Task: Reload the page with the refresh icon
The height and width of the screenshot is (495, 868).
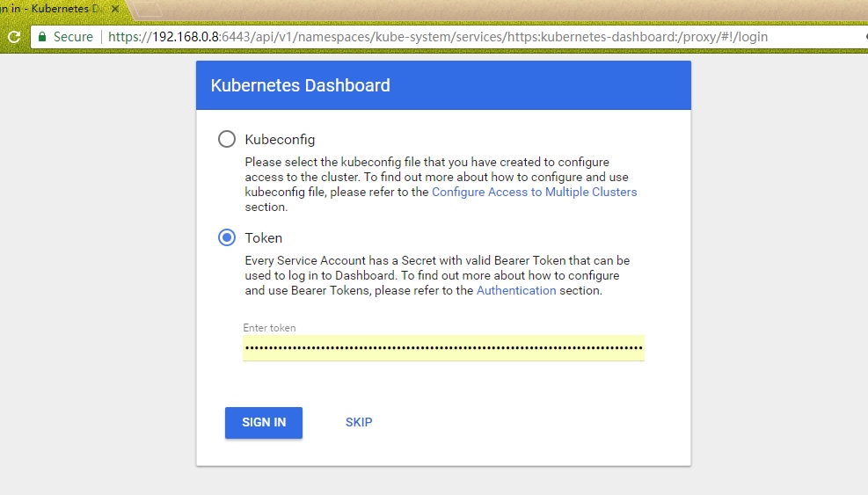Action: [14, 37]
